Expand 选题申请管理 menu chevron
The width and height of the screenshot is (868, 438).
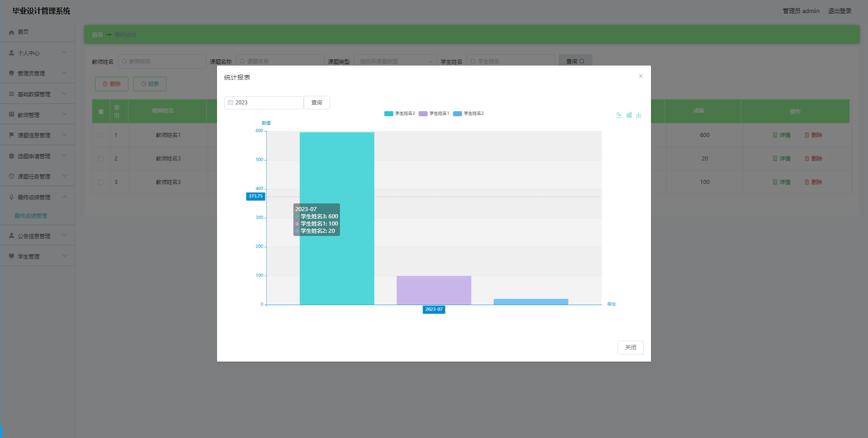click(64, 155)
